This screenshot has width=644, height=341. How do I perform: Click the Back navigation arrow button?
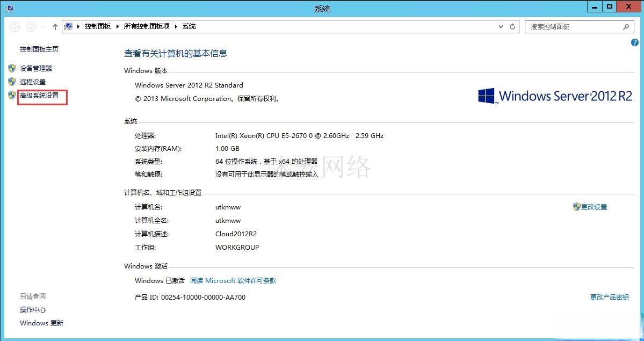coord(15,26)
